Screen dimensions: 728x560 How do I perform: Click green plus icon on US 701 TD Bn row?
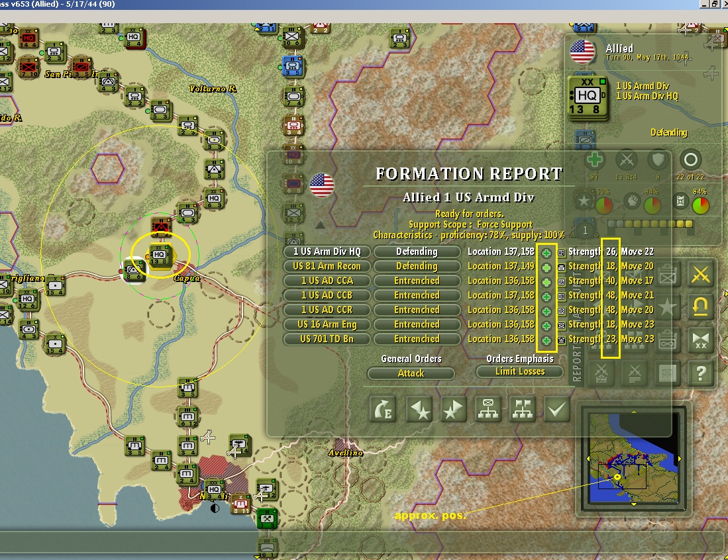pos(546,340)
